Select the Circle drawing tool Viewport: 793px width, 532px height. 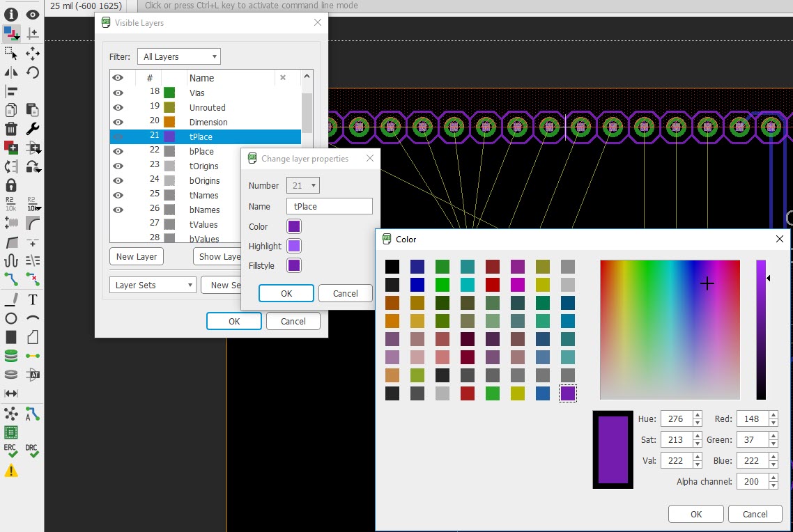tap(10, 318)
